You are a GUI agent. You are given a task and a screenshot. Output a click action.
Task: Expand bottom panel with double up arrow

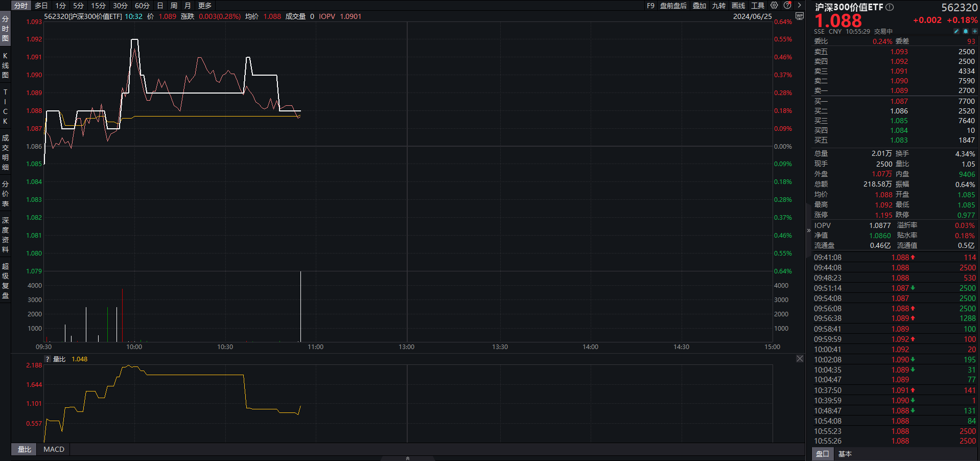pos(407,458)
